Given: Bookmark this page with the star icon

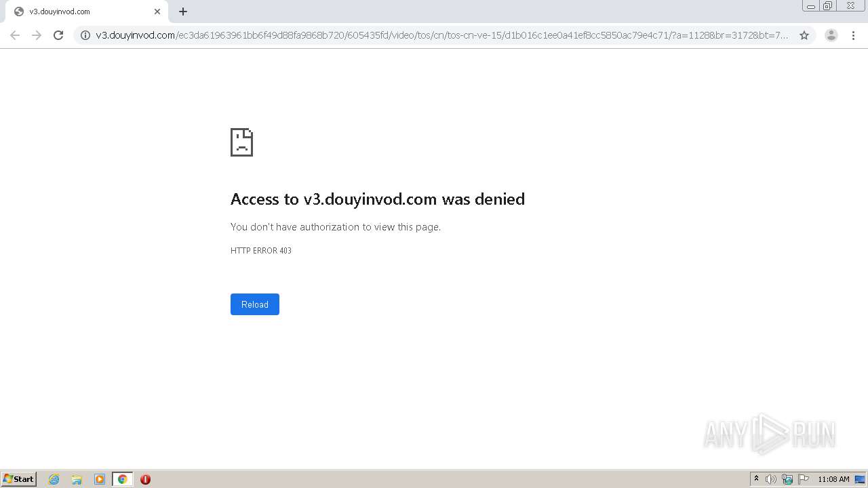Looking at the screenshot, I should click(x=804, y=35).
